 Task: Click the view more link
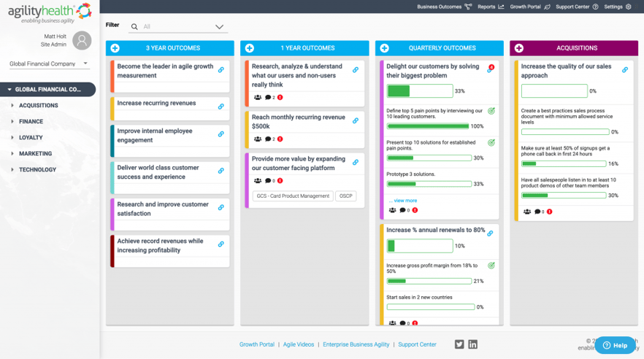[403, 201]
